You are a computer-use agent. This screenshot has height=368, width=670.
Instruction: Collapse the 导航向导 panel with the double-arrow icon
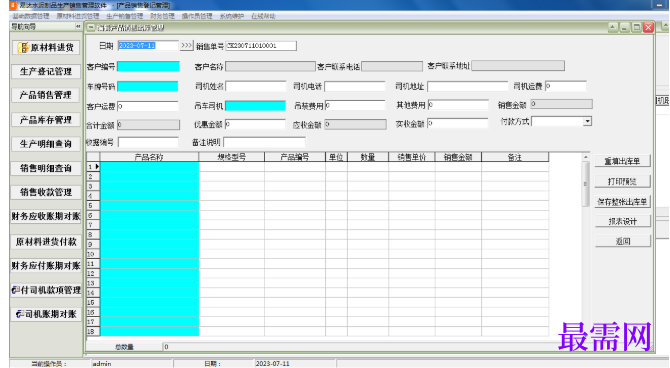[x=78, y=26]
